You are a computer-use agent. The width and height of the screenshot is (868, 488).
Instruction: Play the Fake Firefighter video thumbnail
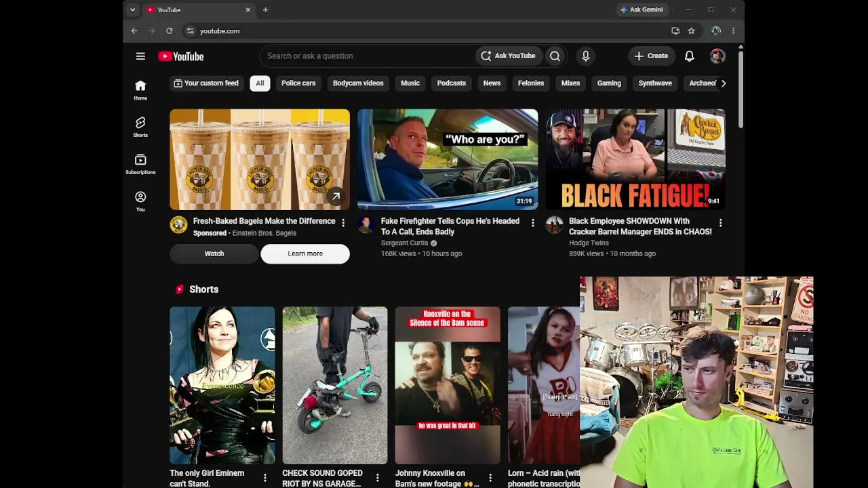[x=448, y=159]
